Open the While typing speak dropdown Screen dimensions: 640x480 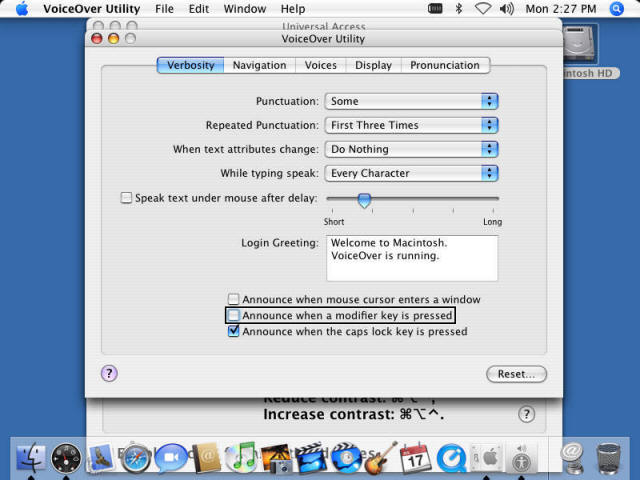tap(411, 173)
